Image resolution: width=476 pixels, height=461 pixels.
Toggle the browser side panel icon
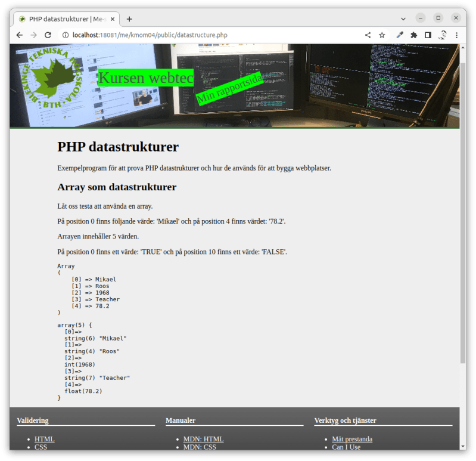428,35
